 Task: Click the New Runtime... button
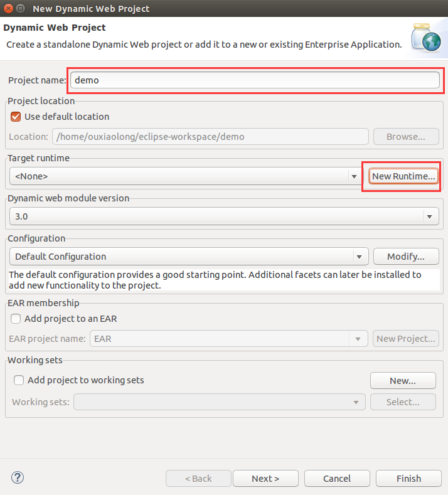403,176
